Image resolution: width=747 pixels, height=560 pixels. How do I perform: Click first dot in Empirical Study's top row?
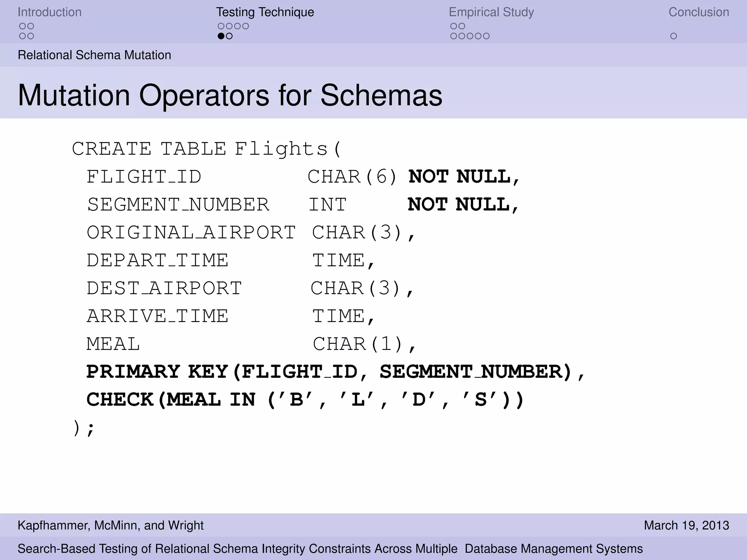(x=453, y=26)
